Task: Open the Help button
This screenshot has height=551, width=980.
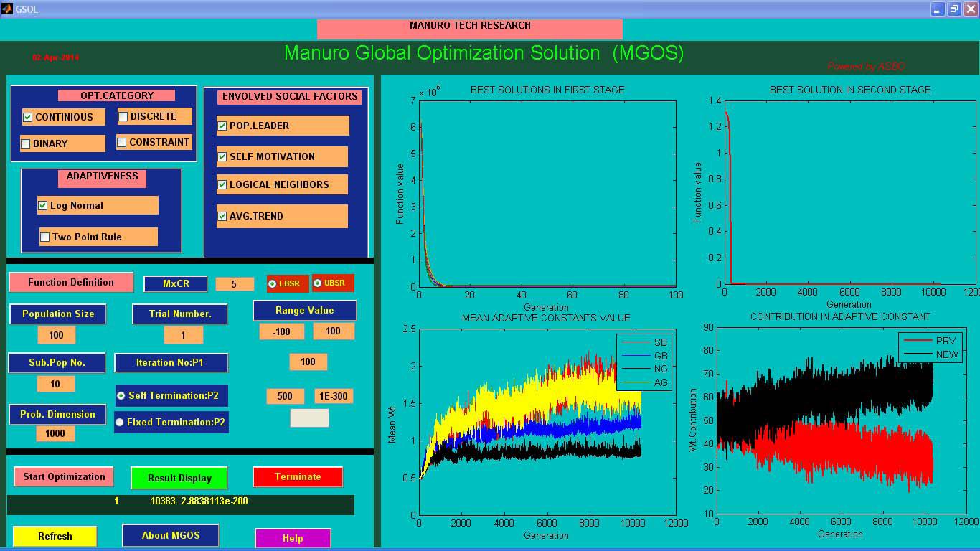Action: click(293, 538)
